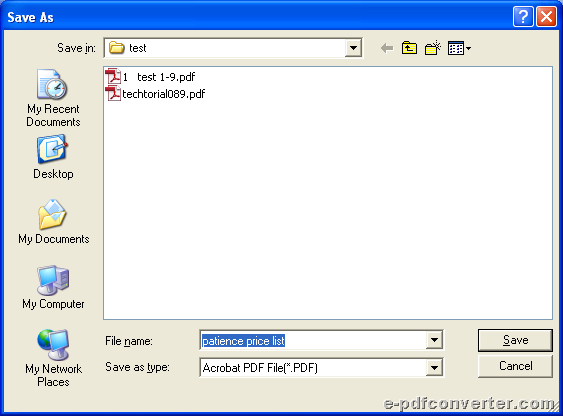Open My Documents folder shortcut
This screenshot has height=416, width=563.
[53, 222]
